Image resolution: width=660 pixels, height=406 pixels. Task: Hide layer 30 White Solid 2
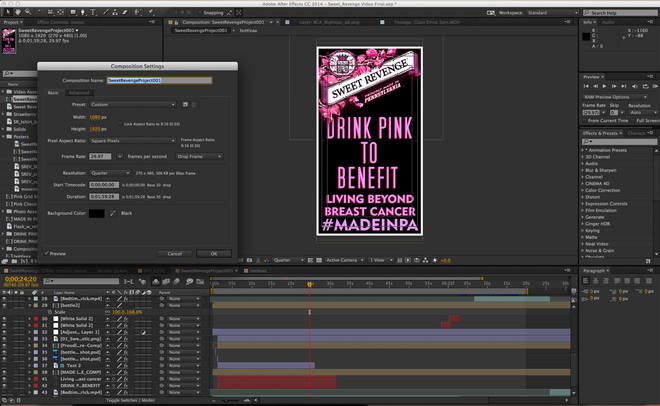coord(5,319)
